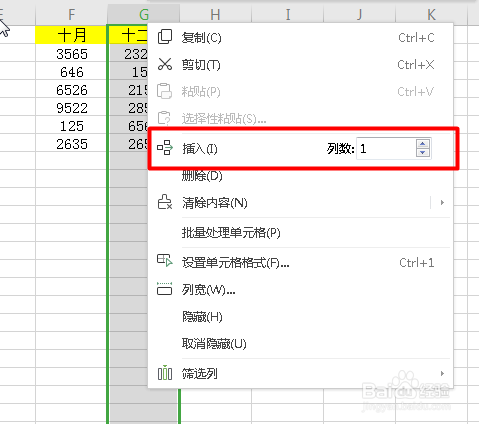Image resolution: width=479 pixels, height=424 pixels.
Task: Click the Ctrl+X shortcut label
Action: tap(416, 65)
